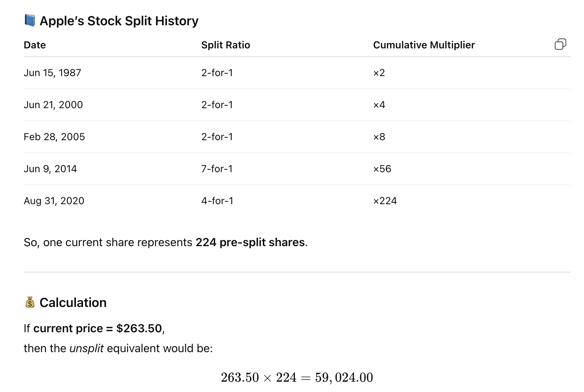
Task: Click the Apple's Stock Split History heading
Action: click(119, 21)
